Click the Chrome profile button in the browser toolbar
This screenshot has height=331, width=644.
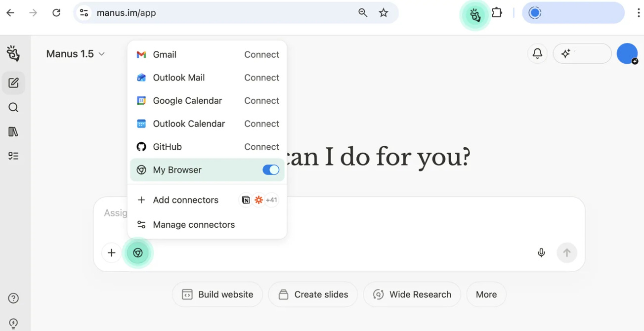click(x=573, y=13)
